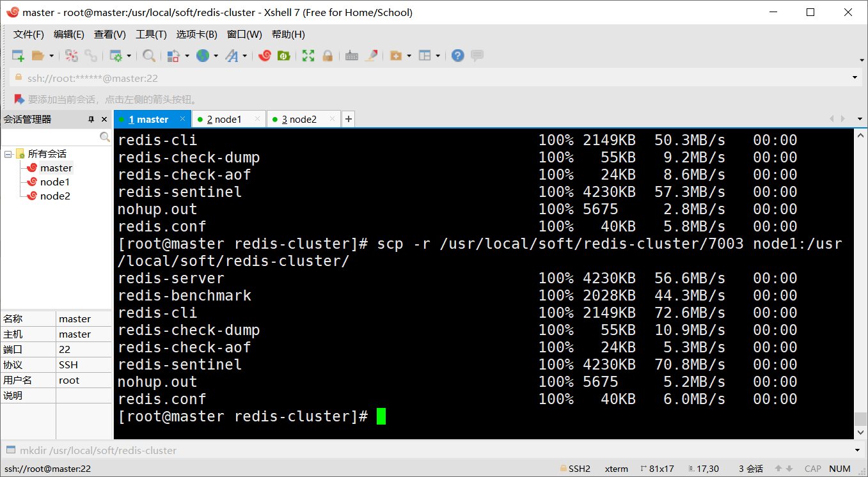This screenshot has height=477, width=868.
Task: Click the status bar up arrow icon
Action: [779, 469]
